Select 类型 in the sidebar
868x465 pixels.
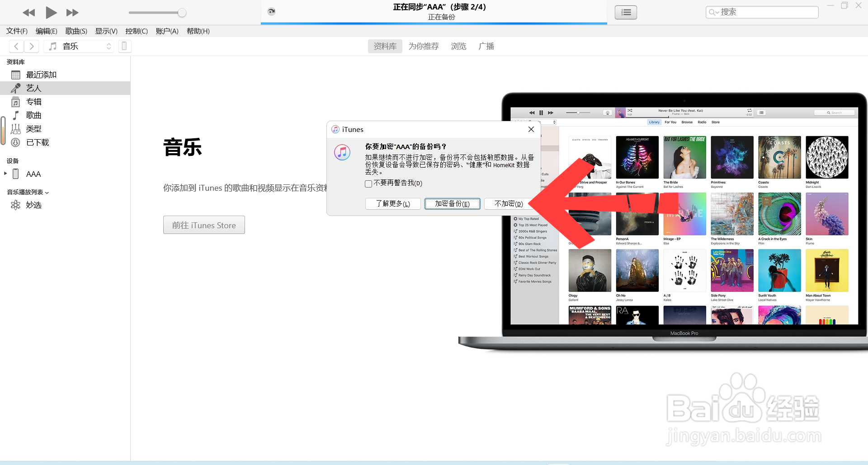pos(65,129)
